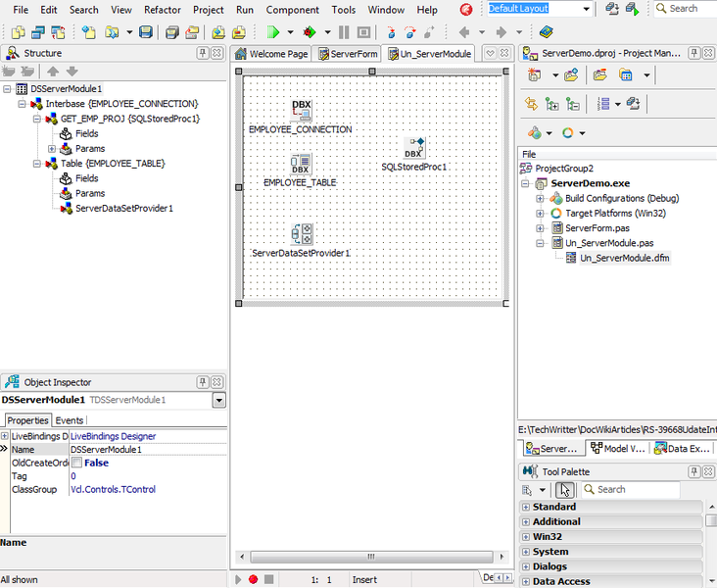Switch to Model View tab
This screenshot has width=717, height=588.
point(617,449)
